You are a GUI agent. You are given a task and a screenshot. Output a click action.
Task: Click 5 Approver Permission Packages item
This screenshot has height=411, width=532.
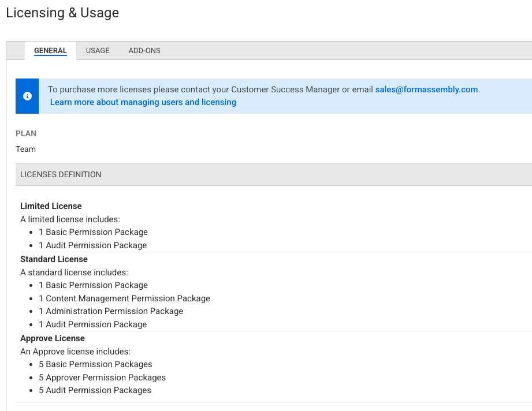click(102, 378)
